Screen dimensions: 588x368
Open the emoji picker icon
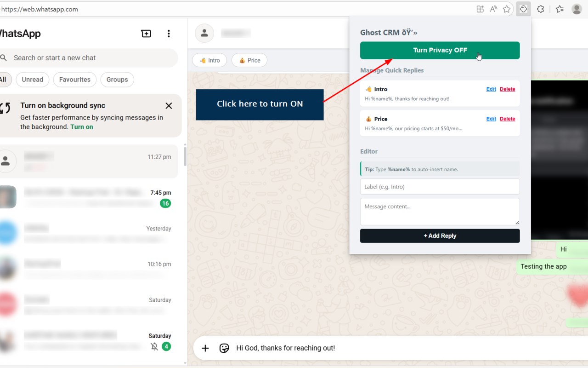click(x=224, y=348)
